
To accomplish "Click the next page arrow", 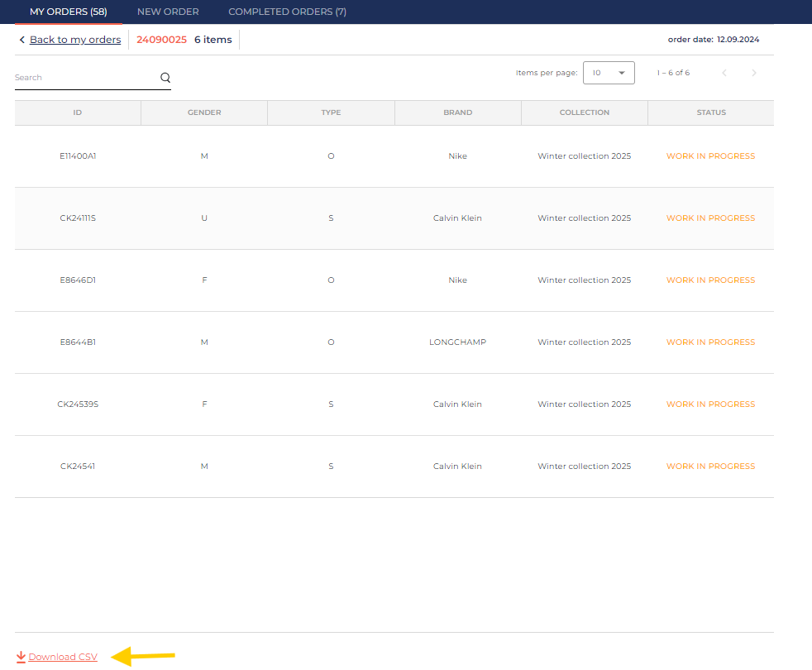I will pos(753,73).
